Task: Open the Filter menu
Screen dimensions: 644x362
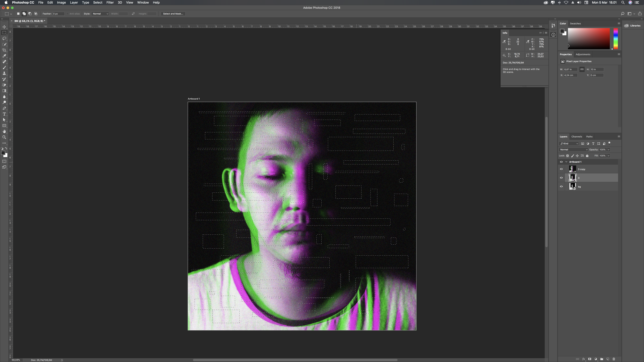Action: click(110, 2)
